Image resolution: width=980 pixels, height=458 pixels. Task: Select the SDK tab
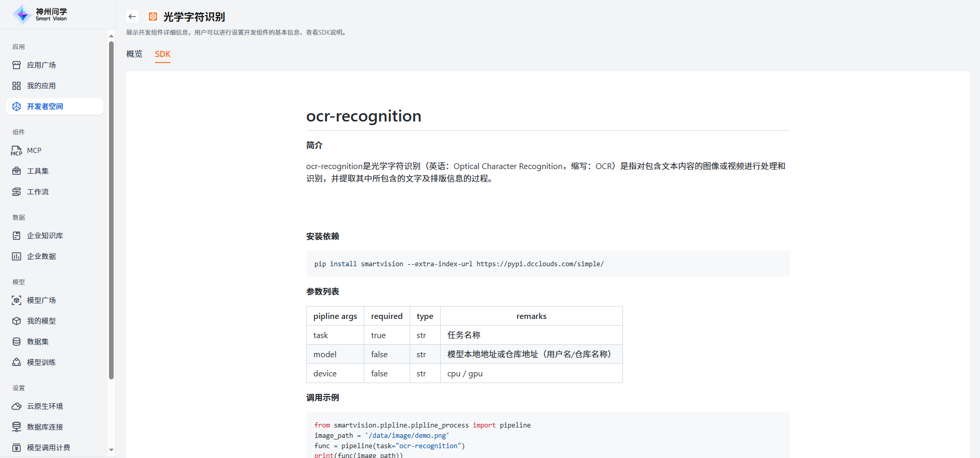162,54
